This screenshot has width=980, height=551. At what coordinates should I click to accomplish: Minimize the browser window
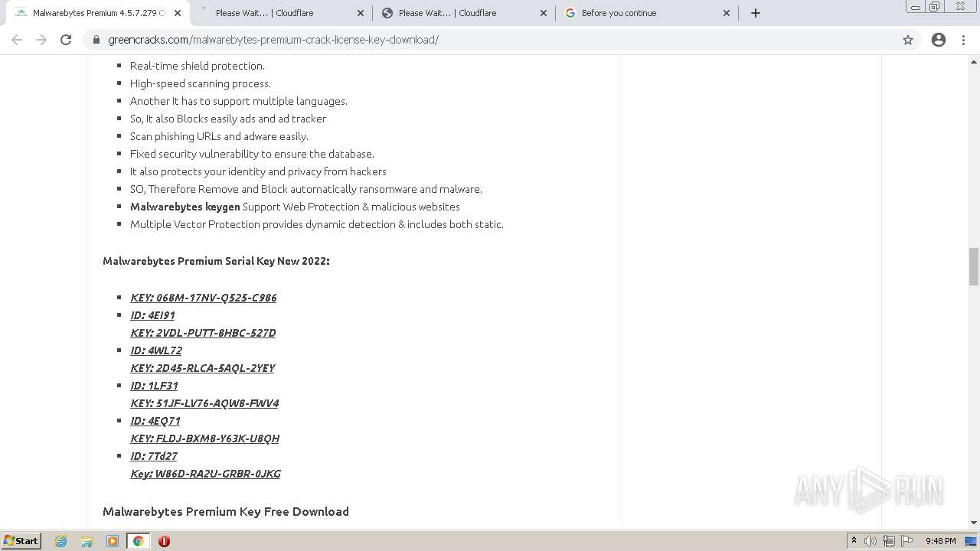click(916, 6)
